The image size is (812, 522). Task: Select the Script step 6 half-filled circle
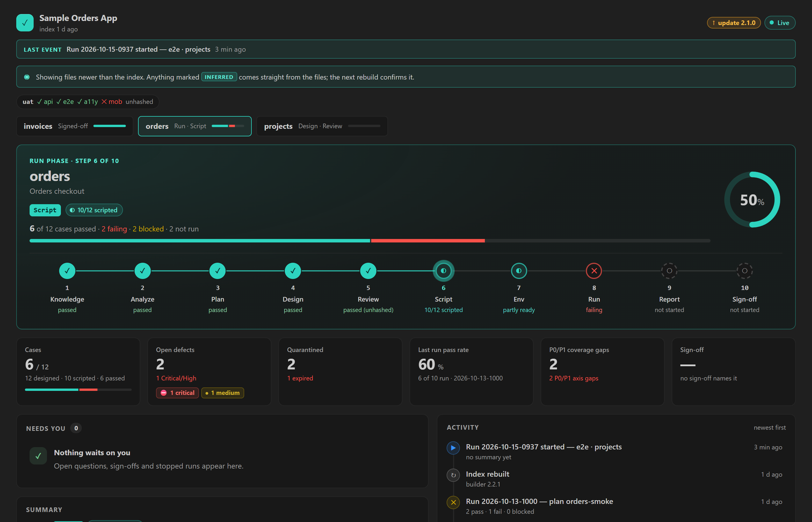point(444,271)
